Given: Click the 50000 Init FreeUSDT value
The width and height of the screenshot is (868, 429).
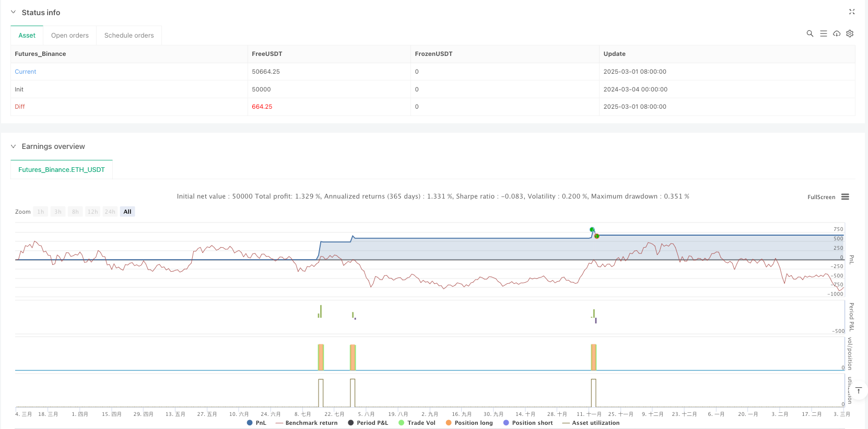Looking at the screenshot, I should click(x=261, y=89).
